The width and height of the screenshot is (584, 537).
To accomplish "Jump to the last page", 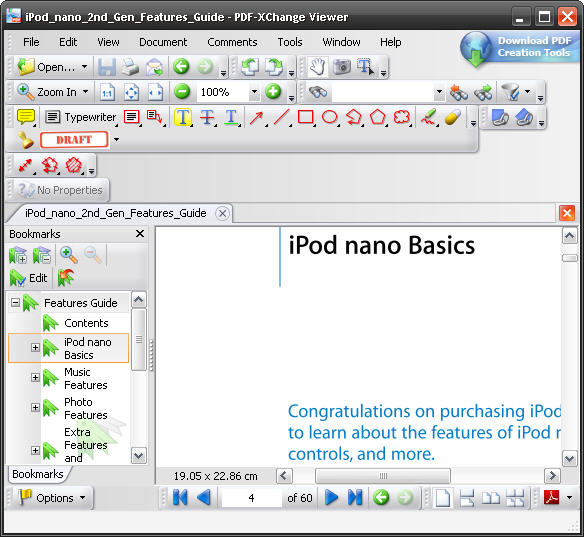I will point(355,498).
